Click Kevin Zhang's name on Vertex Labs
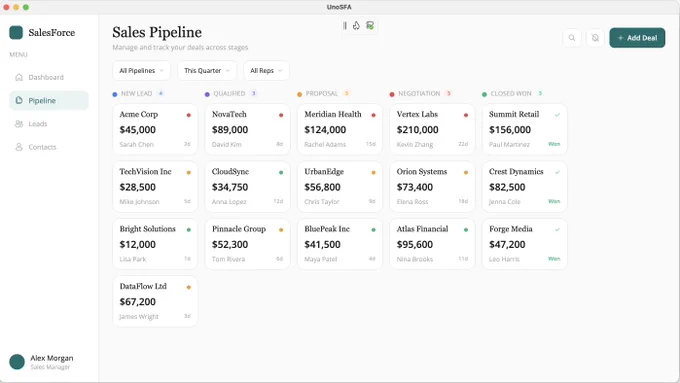This screenshot has height=383, width=680. pyautogui.click(x=415, y=144)
